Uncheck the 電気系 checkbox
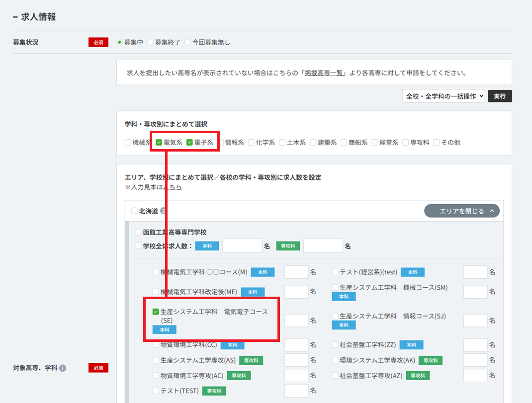The height and width of the screenshot is (403, 532). click(x=159, y=143)
